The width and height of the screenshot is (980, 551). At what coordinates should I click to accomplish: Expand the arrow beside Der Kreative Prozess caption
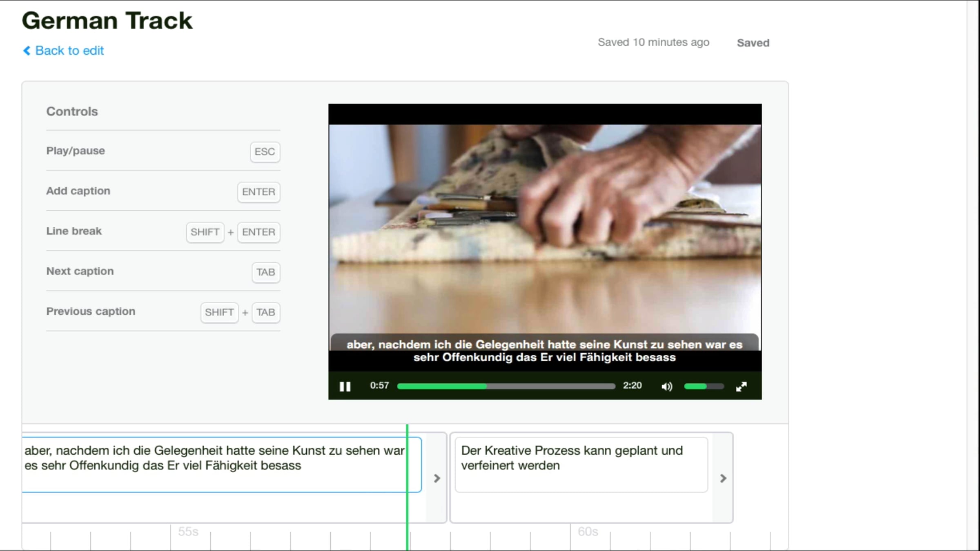point(723,478)
